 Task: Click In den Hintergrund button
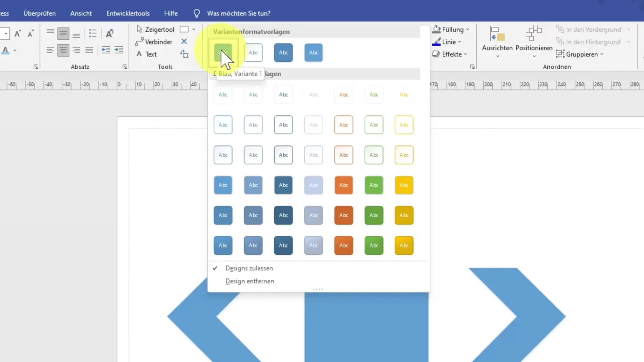click(x=589, y=42)
